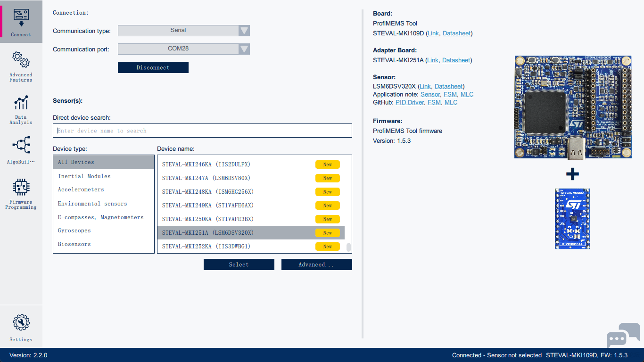Open the Advanced... button
Image resolution: width=644 pixels, height=362 pixels.
[x=316, y=264]
